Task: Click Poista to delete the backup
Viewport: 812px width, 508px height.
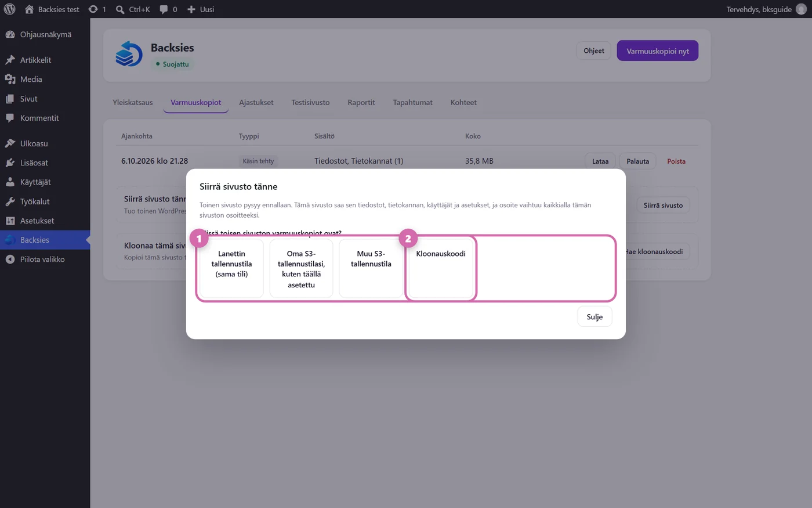Action: tap(676, 161)
